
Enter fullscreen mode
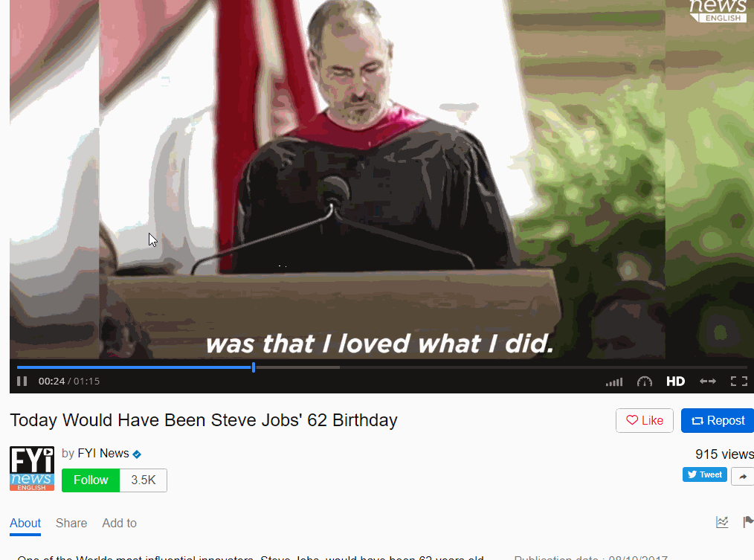click(739, 382)
